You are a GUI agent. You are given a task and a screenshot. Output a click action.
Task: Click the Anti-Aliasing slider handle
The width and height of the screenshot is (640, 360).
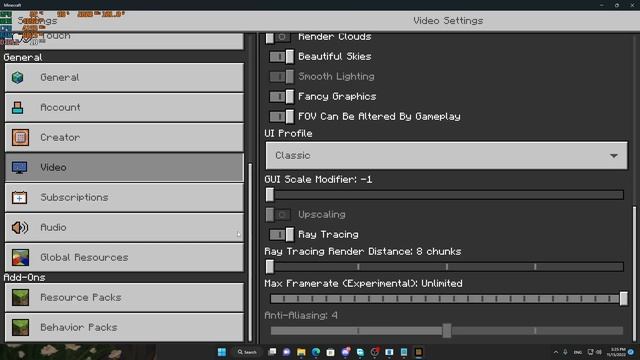pos(447,331)
